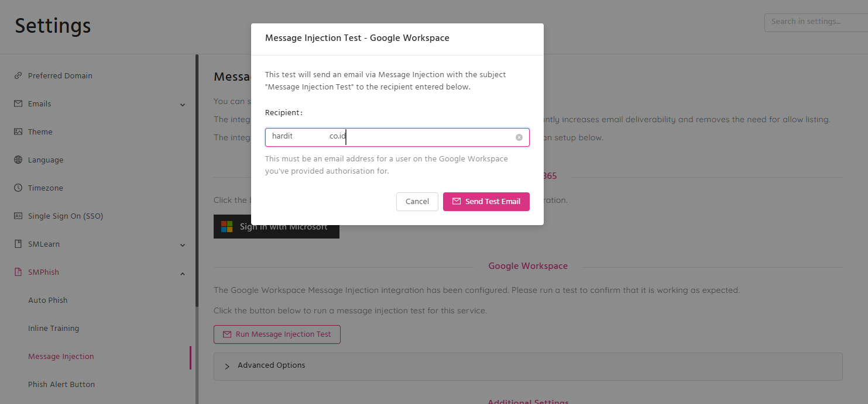Viewport: 868px width, 404px height.
Task: Click the Emails envelope icon
Action: click(x=18, y=103)
